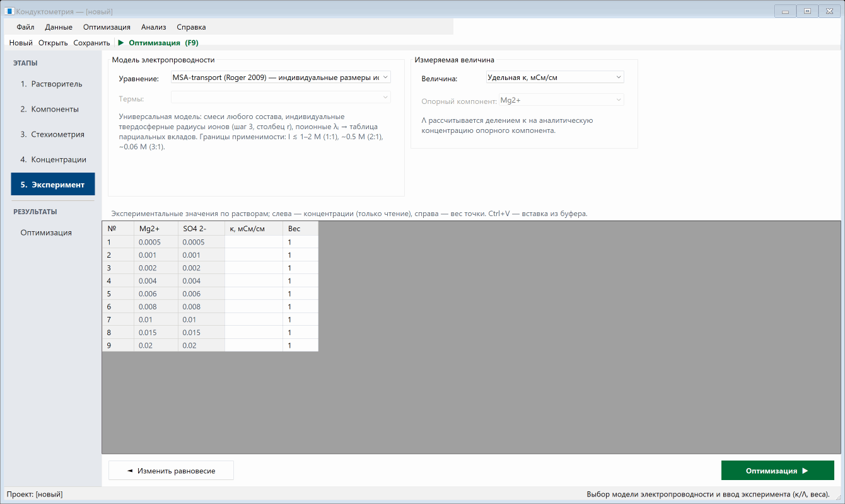Go to step 2. Компоненты
845x504 pixels.
pos(53,109)
